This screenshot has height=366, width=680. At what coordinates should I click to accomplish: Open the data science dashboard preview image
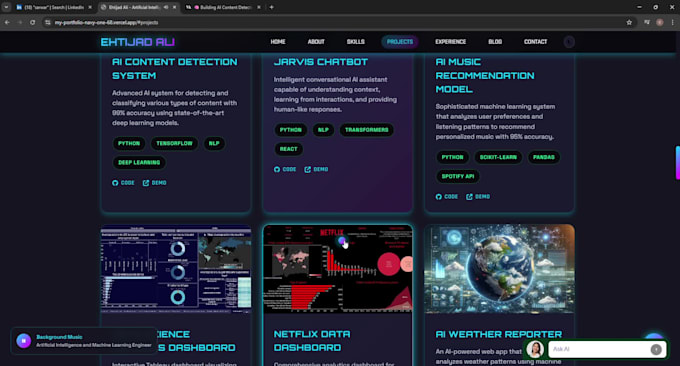[x=176, y=269]
